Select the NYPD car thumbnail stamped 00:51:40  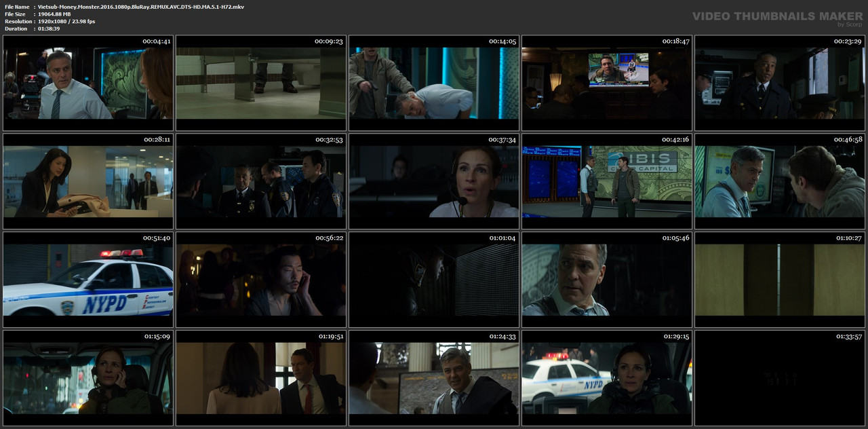click(88, 280)
